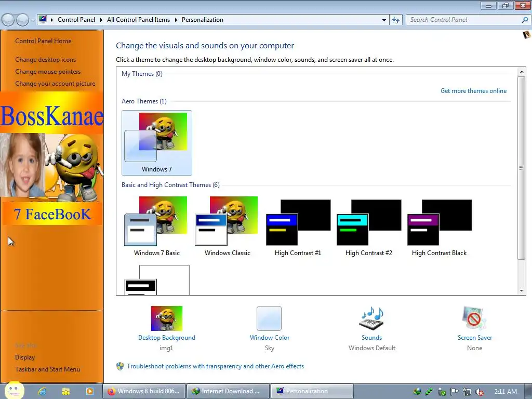This screenshot has width=532, height=399.
Task: Click the help icon below search box
Action: (x=527, y=35)
